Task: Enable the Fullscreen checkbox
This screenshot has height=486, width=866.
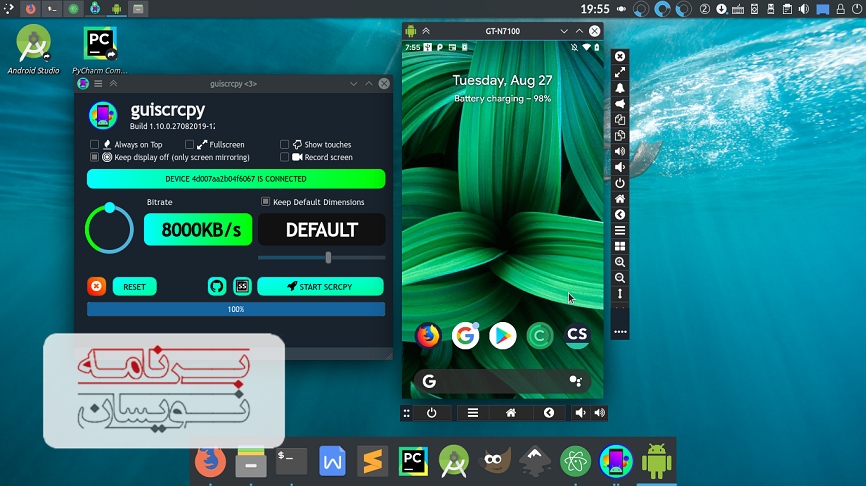Action: (189, 145)
